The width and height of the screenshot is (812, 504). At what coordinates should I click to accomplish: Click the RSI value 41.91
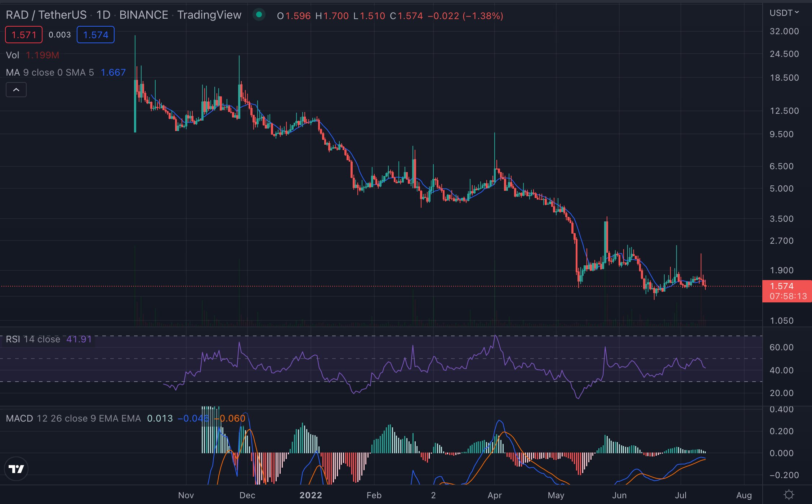[79, 339]
